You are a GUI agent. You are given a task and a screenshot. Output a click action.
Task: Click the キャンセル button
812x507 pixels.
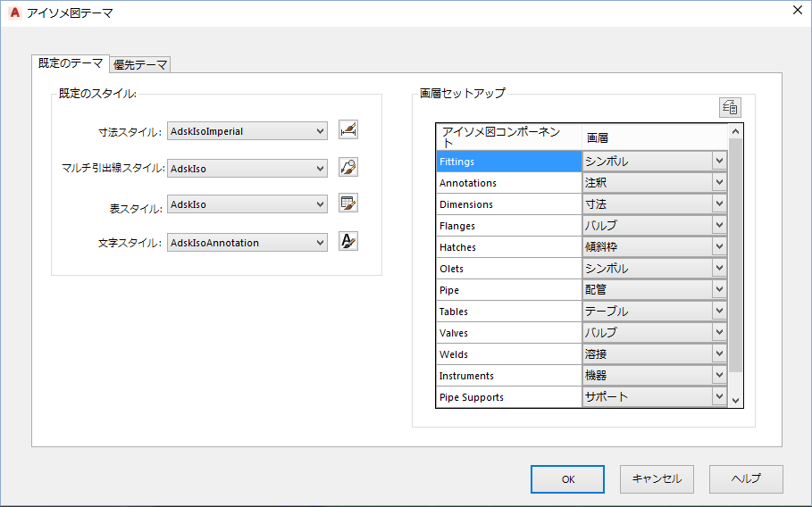pyautogui.click(x=657, y=478)
